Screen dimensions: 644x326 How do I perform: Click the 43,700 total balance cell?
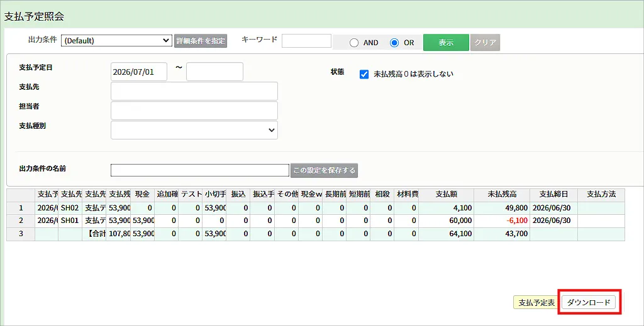click(502, 234)
